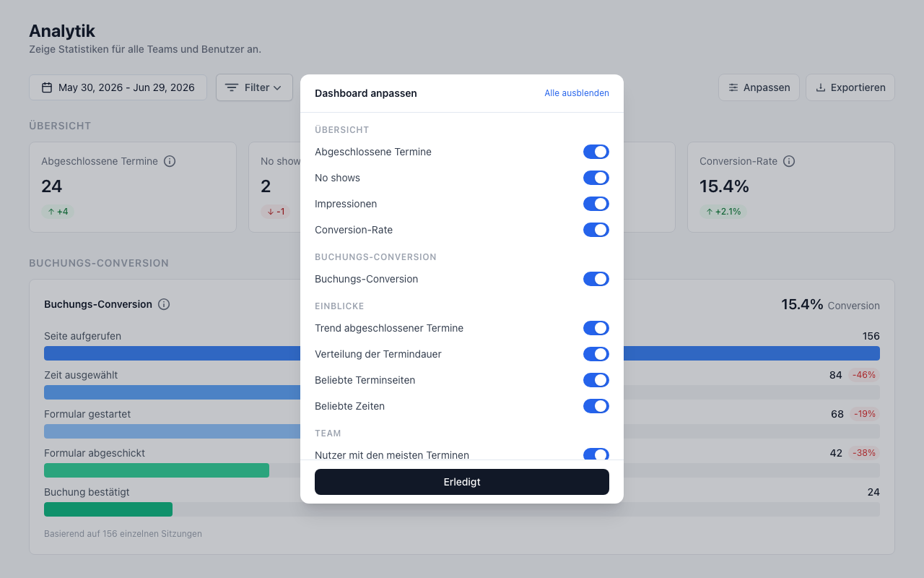924x578 pixels.
Task: Switch off Beliebte Zeiten
Action: coord(596,406)
